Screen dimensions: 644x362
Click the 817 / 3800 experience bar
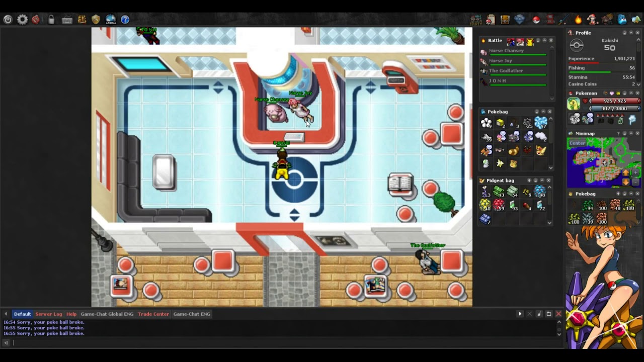(x=615, y=108)
